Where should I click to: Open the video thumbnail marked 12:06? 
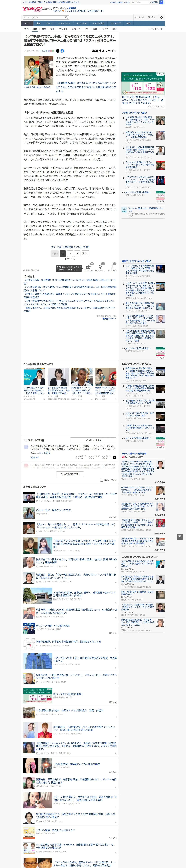coord(29,497)
